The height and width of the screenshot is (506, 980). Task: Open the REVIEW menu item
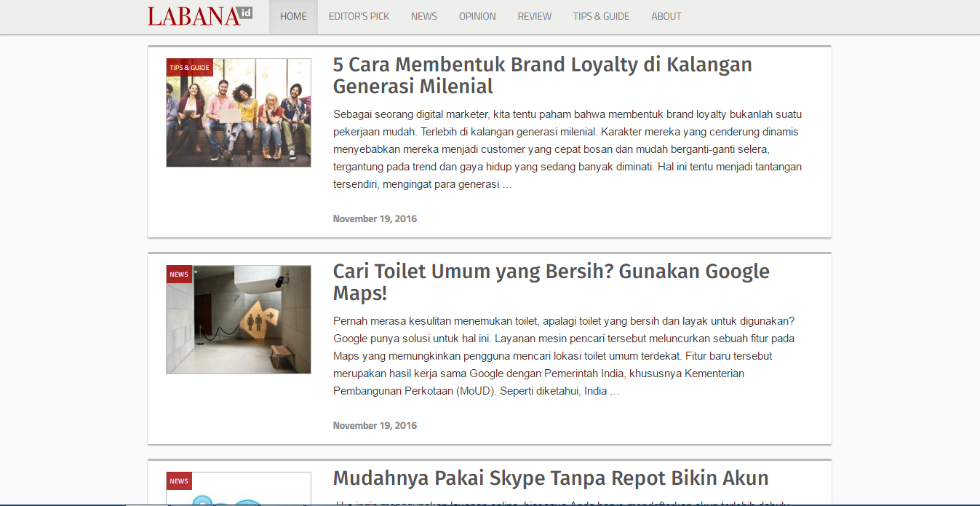[x=535, y=16]
